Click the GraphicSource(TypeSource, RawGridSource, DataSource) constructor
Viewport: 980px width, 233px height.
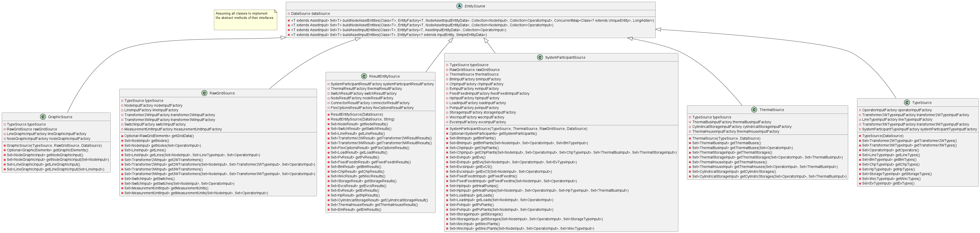54,146
